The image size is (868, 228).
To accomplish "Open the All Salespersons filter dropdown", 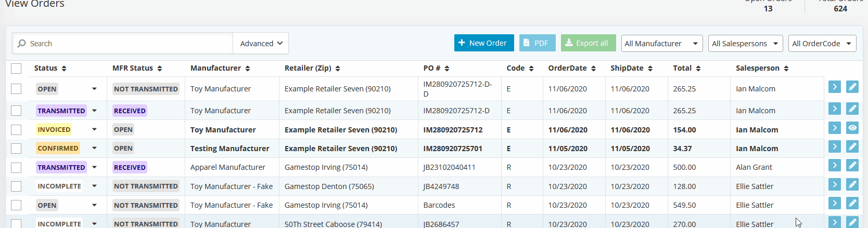I will [x=745, y=44].
